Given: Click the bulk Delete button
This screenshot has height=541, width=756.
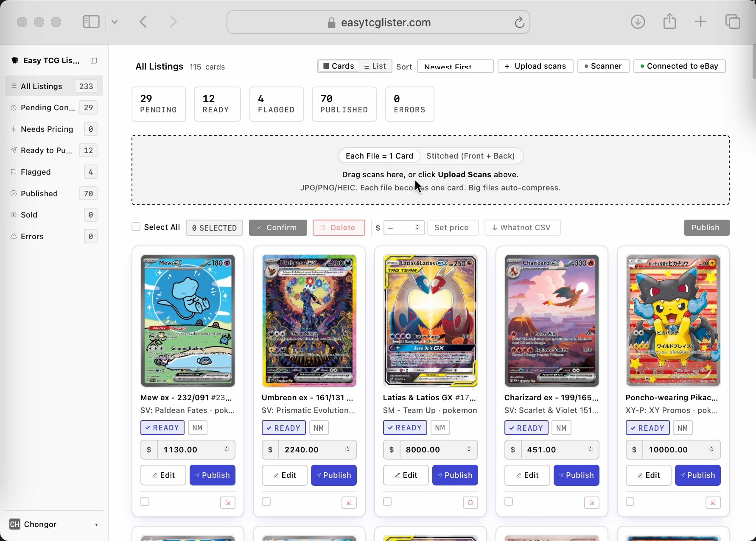Looking at the screenshot, I should [339, 228].
